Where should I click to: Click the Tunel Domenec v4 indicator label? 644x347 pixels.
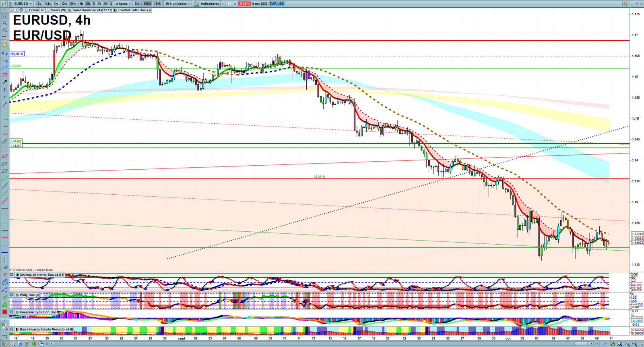click(x=92, y=10)
